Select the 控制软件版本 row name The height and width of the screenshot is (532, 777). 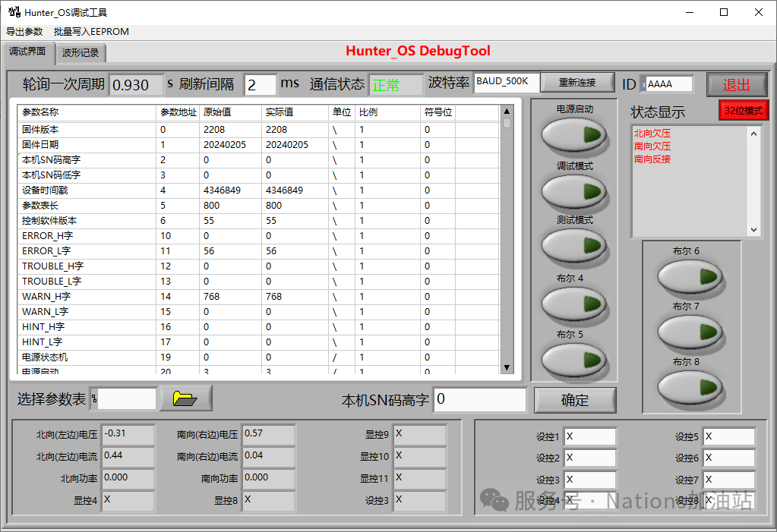tap(49, 220)
